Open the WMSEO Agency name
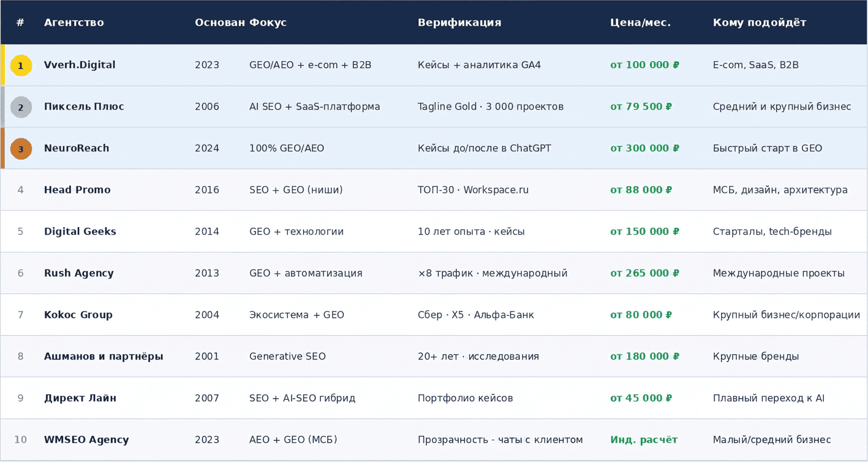 (86, 440)
